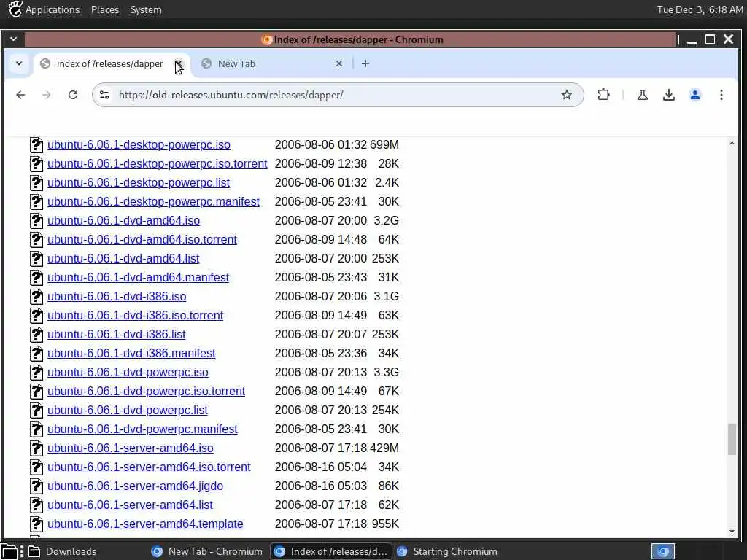Screen dimensions: 747x560
Task: Open ubuntu-6.06.1-server-amd64.jigdo link
Action: (x=135, y=486)
